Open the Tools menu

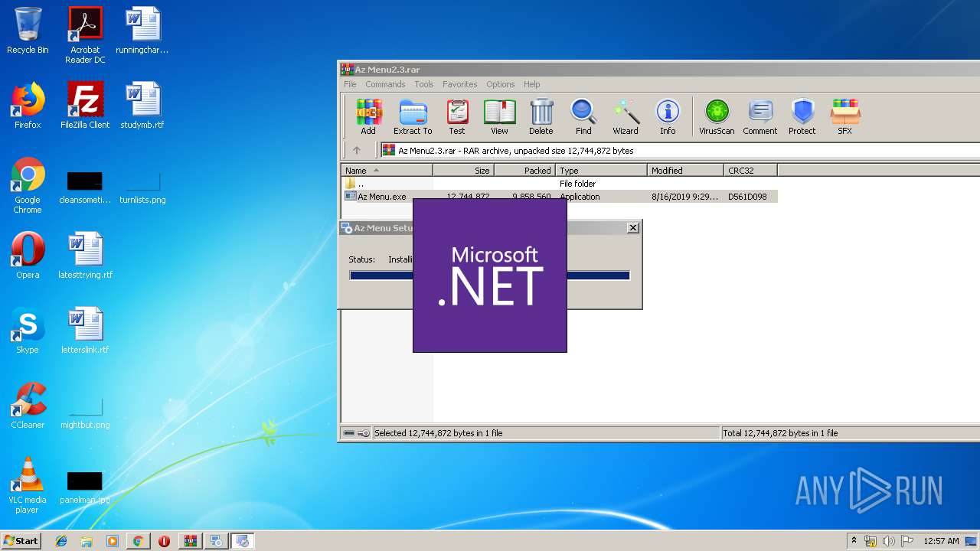point(423,84)
